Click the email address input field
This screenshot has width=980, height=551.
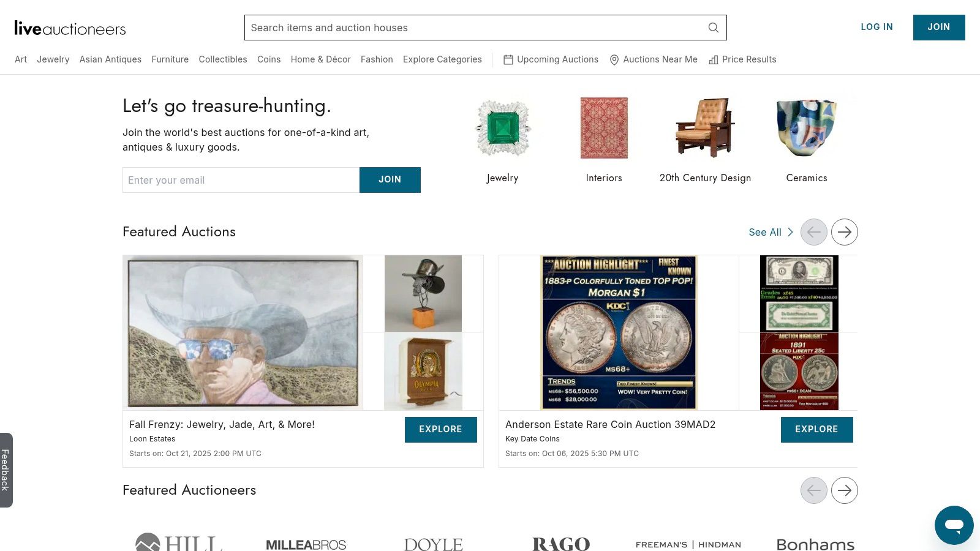pyautogui.click(x=241, y=180)
